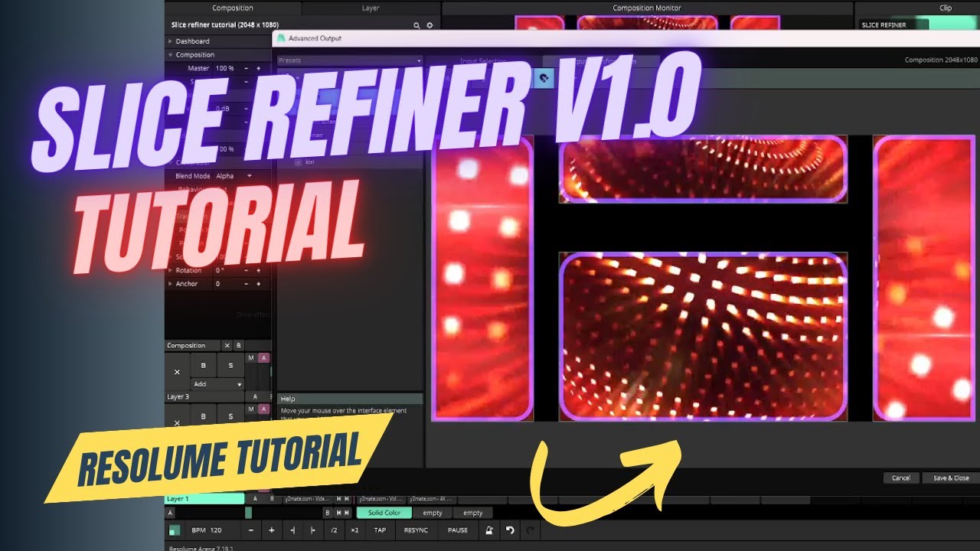Toggle composition Bypass B button
The image size is (980, 551).
pos(204,366)
